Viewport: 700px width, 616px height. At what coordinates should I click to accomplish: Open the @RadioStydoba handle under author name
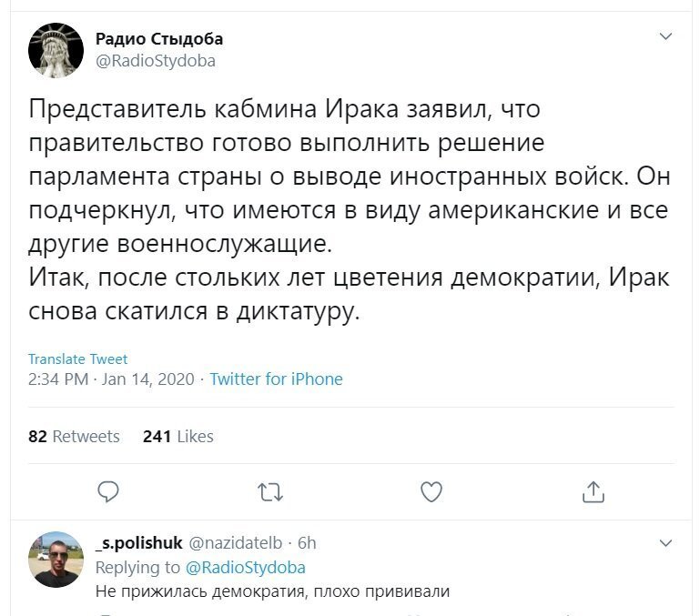tap(156, 61)
